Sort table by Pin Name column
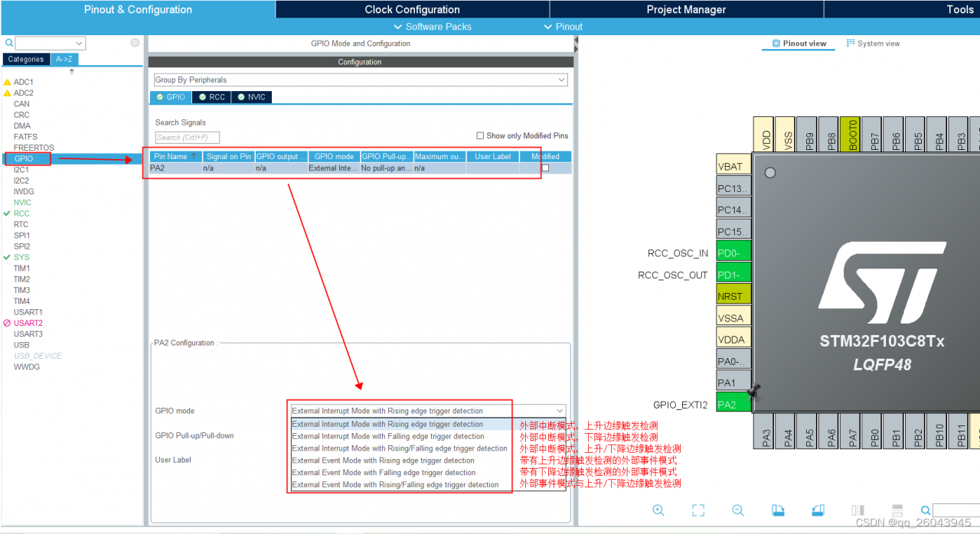 [x=175, y=156]
